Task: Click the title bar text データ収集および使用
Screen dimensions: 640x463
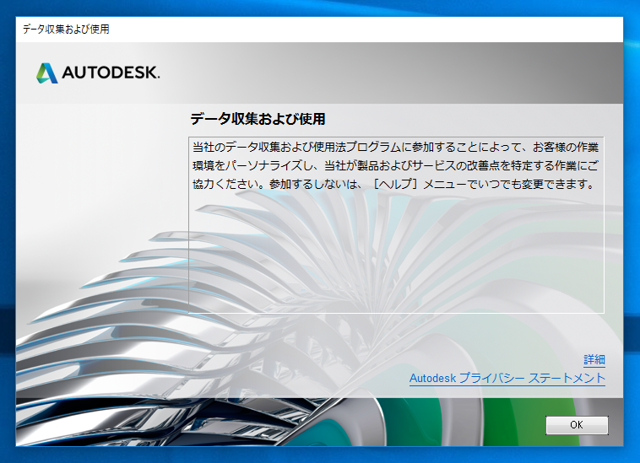Action: pos(66,29)
